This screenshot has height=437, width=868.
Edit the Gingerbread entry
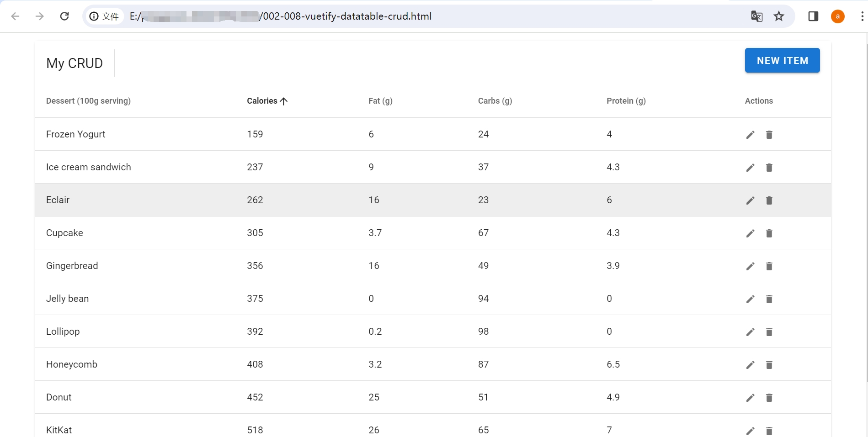[750, 266]
